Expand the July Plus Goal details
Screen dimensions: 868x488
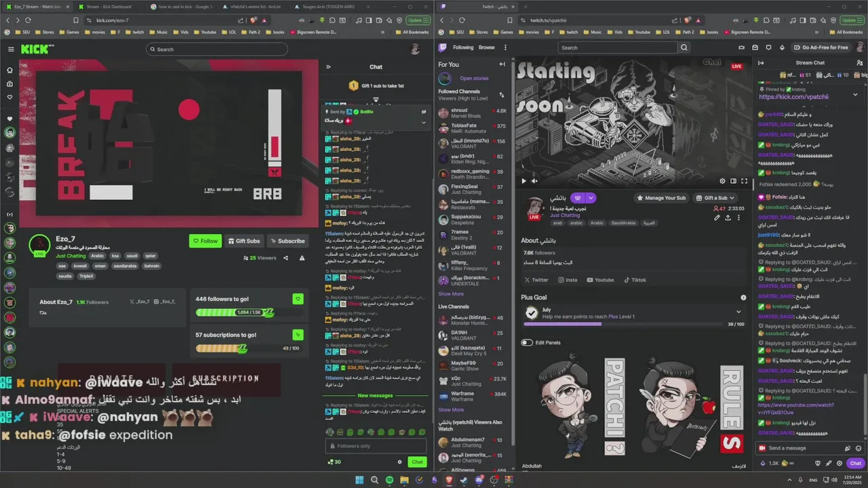(x=738, y=312)
